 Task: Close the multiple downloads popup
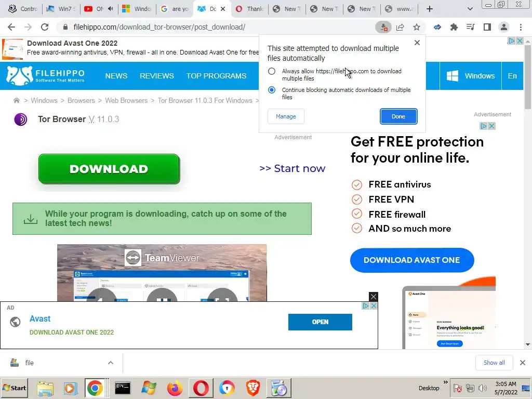[x=417, y=43]
